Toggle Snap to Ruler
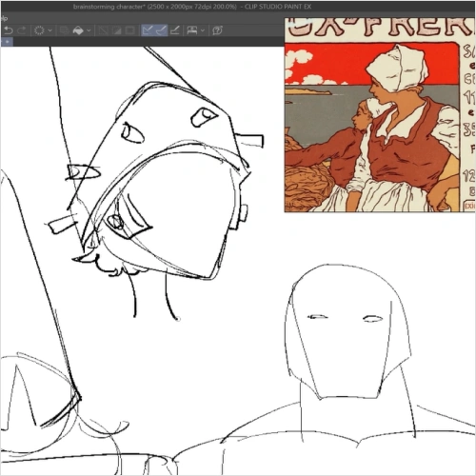This screenshot has width=476, height=476. pos(148,30)
